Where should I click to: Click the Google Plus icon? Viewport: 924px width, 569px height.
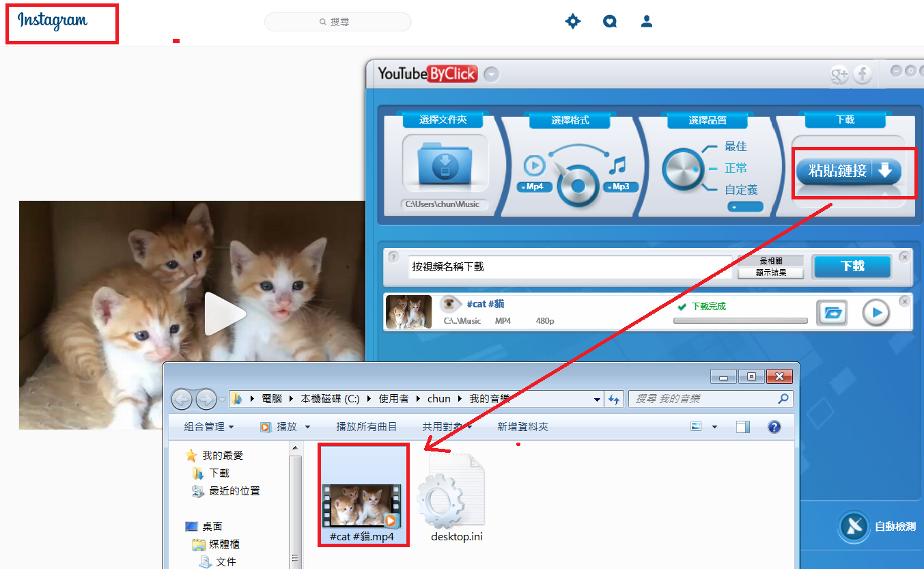[839, 75]
